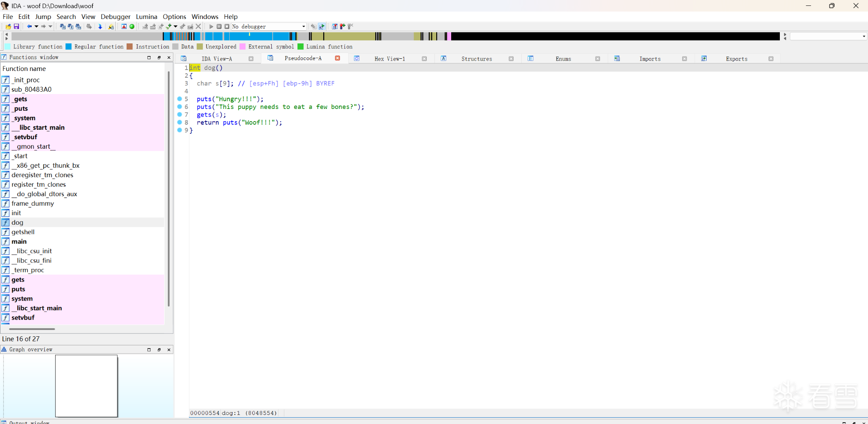The width and height of the screenshot is (868, 424).
Task: Toggle breakpoint dot on line 8
Action: [179, 122]
